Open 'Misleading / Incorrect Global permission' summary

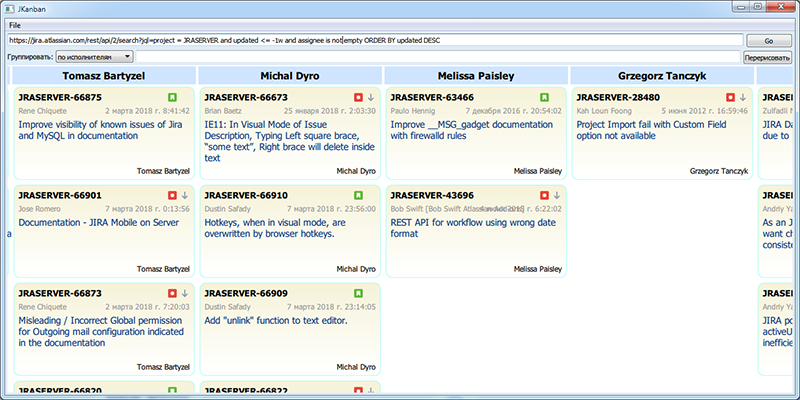tap(101, 332)
